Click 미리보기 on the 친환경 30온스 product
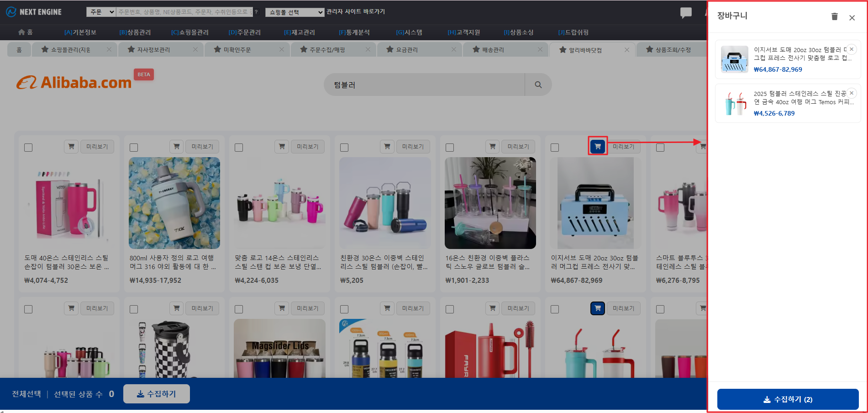The image size is (868, 413). (x=413, y=147)
